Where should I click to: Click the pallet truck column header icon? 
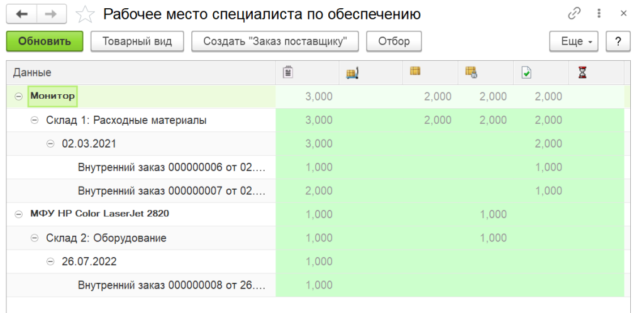(x=352, y=73)
